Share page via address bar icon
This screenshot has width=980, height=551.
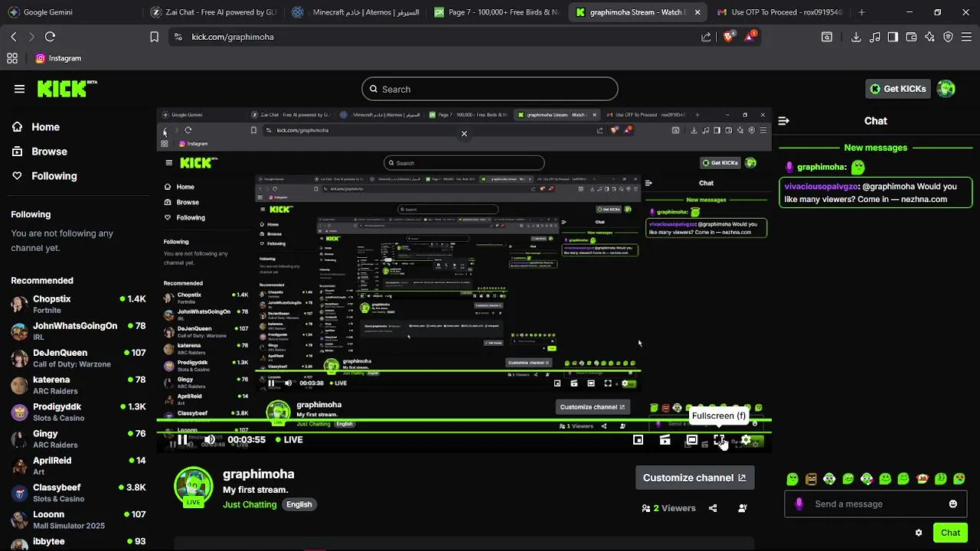(706, 37)
